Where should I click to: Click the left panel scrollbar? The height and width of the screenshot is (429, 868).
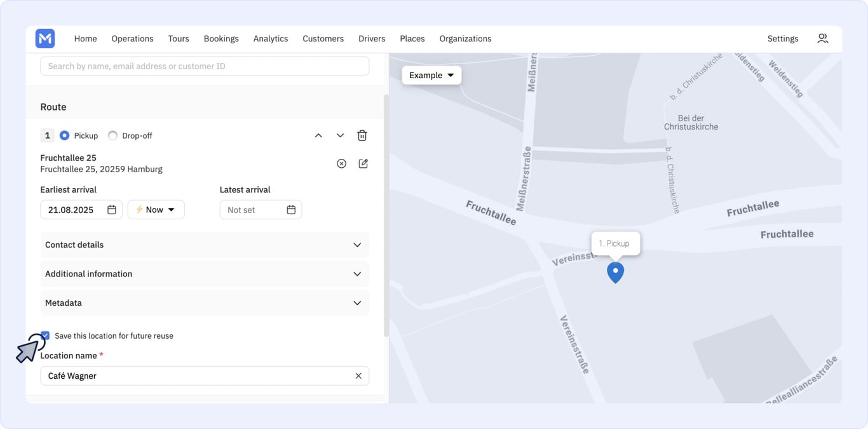click(386, 216)
